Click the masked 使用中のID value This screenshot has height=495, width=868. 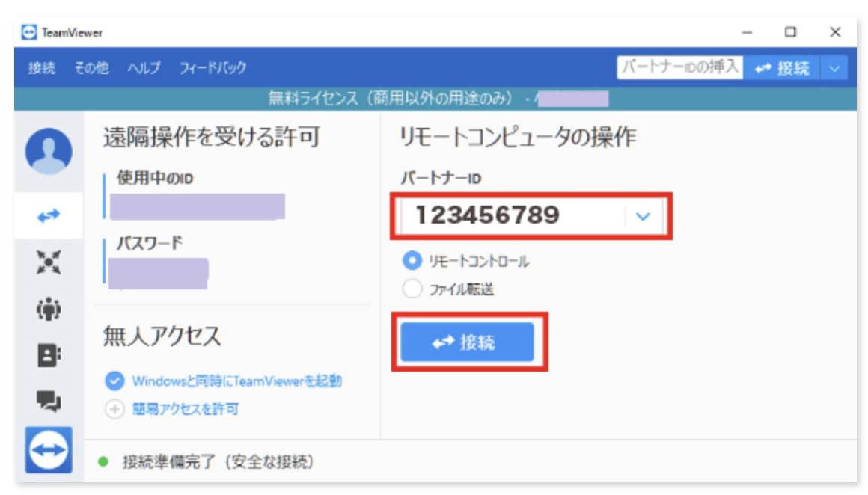coord(198,207)
